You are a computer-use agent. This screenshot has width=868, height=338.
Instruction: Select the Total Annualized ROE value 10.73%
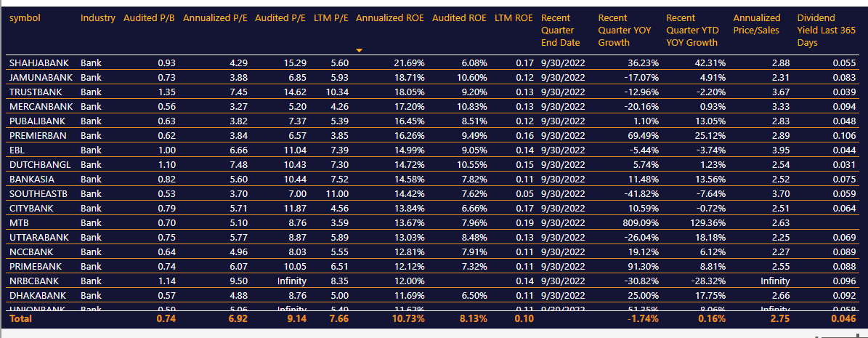point(407,318)
